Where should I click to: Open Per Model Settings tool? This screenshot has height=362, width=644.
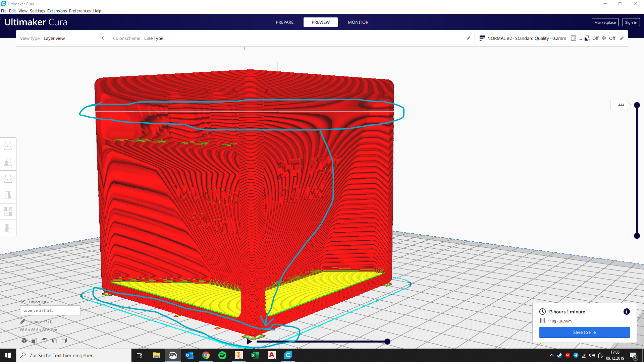tap(8, 211)
